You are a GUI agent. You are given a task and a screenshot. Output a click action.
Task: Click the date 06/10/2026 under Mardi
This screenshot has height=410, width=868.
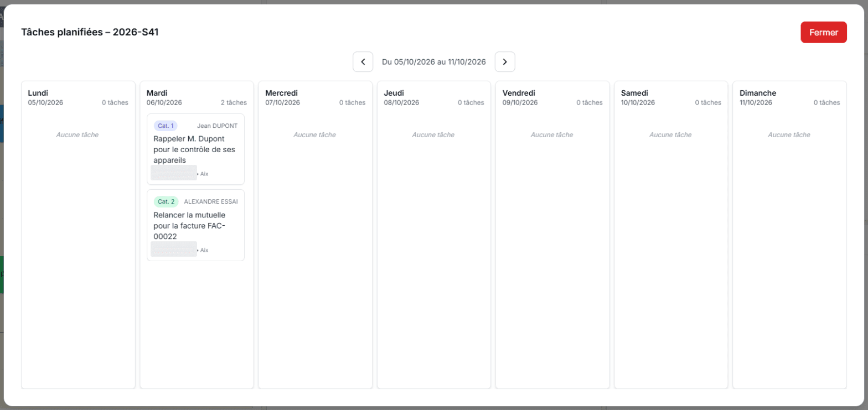click(164, 102)
